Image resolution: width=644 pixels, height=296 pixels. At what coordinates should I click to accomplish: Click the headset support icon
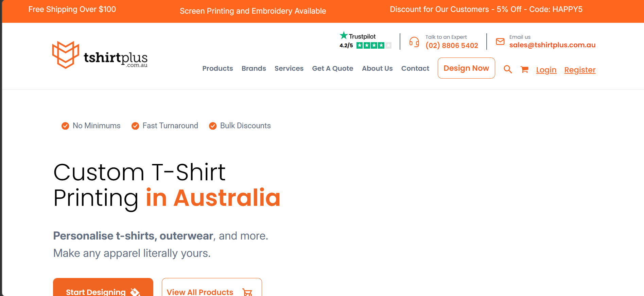414,42
